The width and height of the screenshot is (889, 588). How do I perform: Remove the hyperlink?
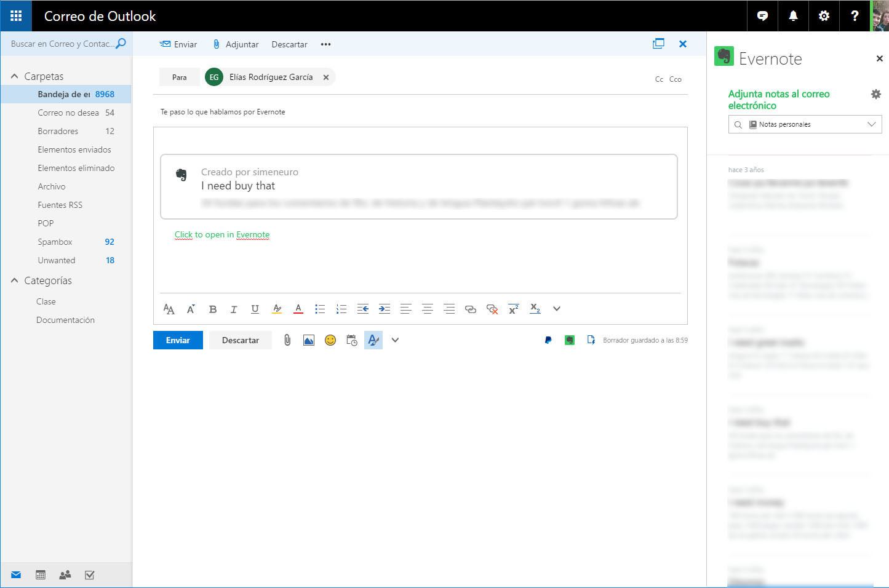[492, 309]
